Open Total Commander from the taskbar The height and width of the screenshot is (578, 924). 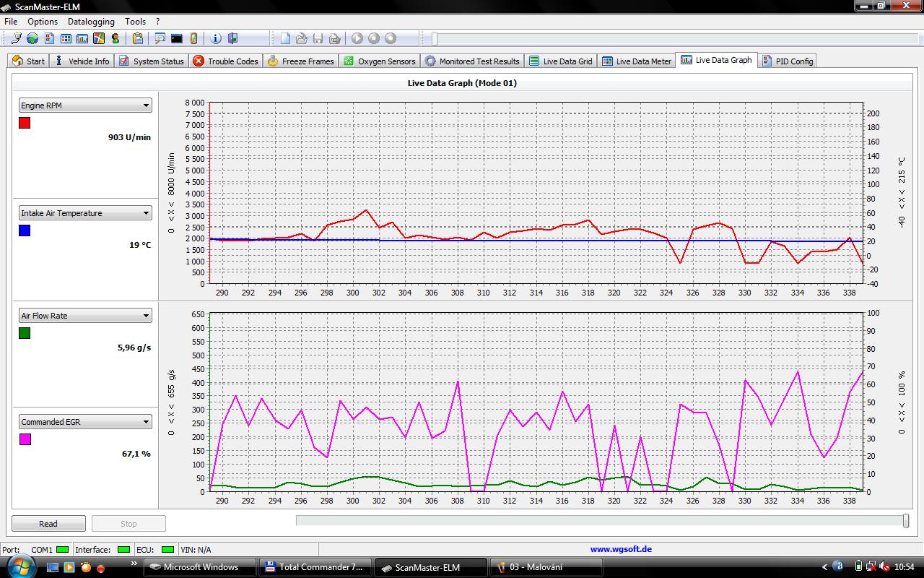pyautogui.click(x=315, y=567)
